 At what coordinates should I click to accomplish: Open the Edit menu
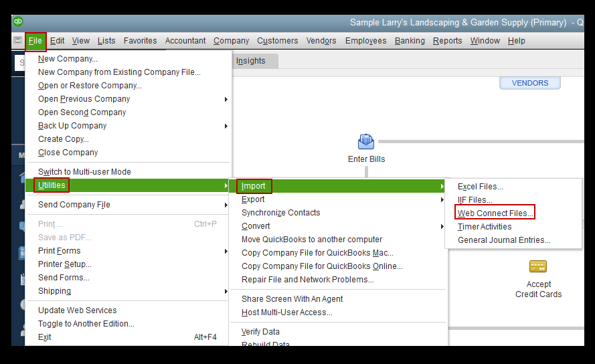pyautogui.click(x=57, y=41)
